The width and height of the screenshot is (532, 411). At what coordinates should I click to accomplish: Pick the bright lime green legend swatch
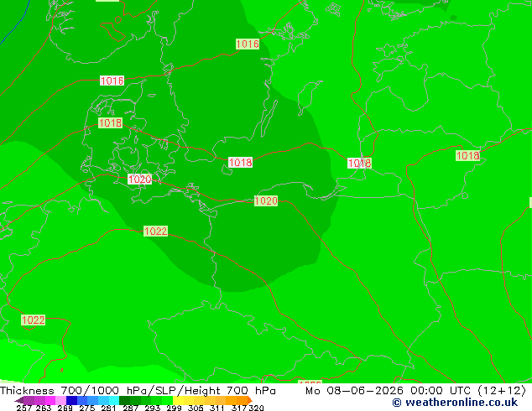[x=168, y=400]
